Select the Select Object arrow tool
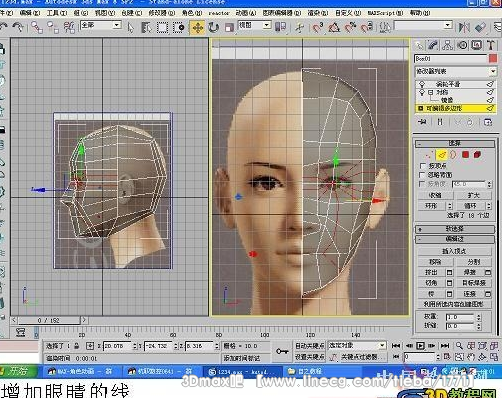Image resolution: width=503 pixels, height=398 pixels. pos(130,27)
